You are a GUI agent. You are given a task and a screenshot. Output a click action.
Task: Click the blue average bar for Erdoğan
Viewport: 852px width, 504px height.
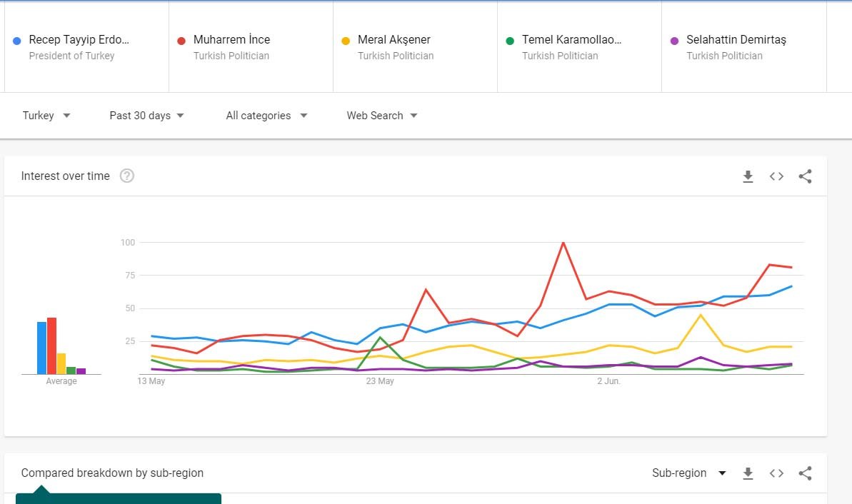pyautogui.click(x=41, y=348)
